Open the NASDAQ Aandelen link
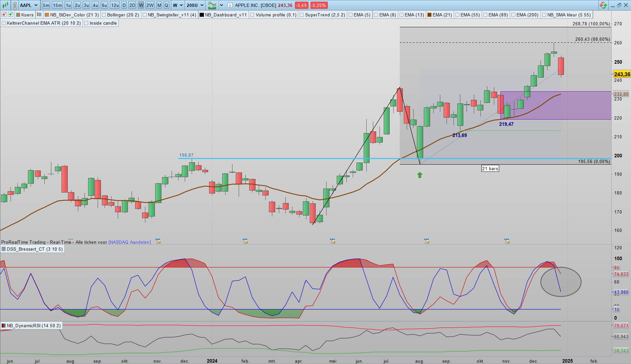This screenshot has width=631, height=364. click(x=130, y=242)
